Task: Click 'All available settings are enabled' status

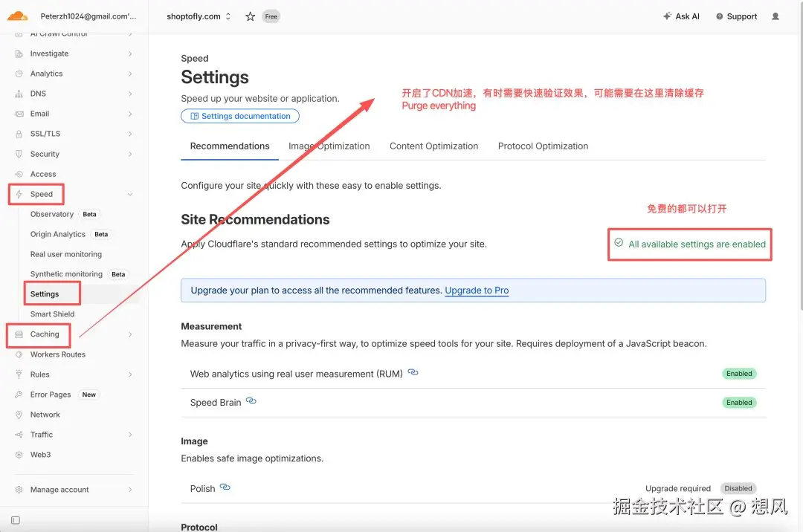Action: pyautogui.click(x=690, y=244)
